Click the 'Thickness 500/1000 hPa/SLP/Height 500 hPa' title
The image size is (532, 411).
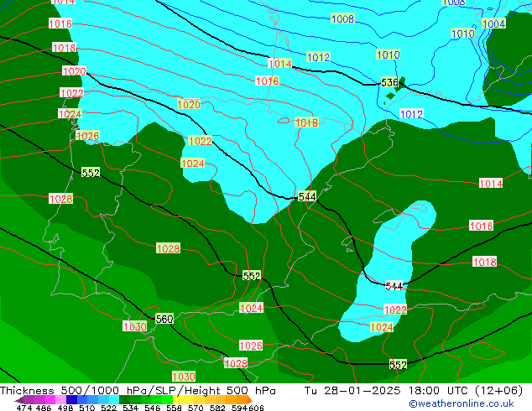tap(138, 391)
